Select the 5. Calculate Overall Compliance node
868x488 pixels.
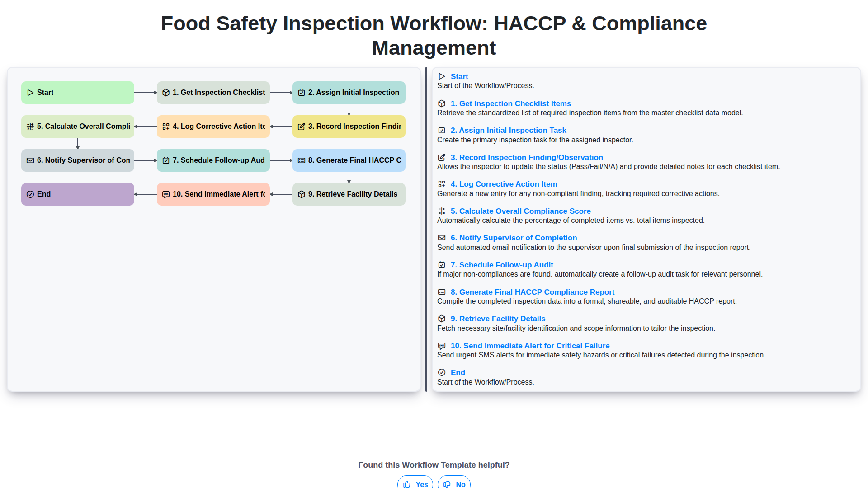pyautogui.click(x=78, y=127)
